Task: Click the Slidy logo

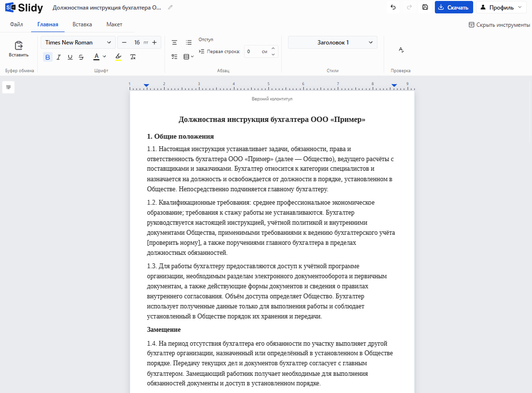Action: click(x=24, y=8)
